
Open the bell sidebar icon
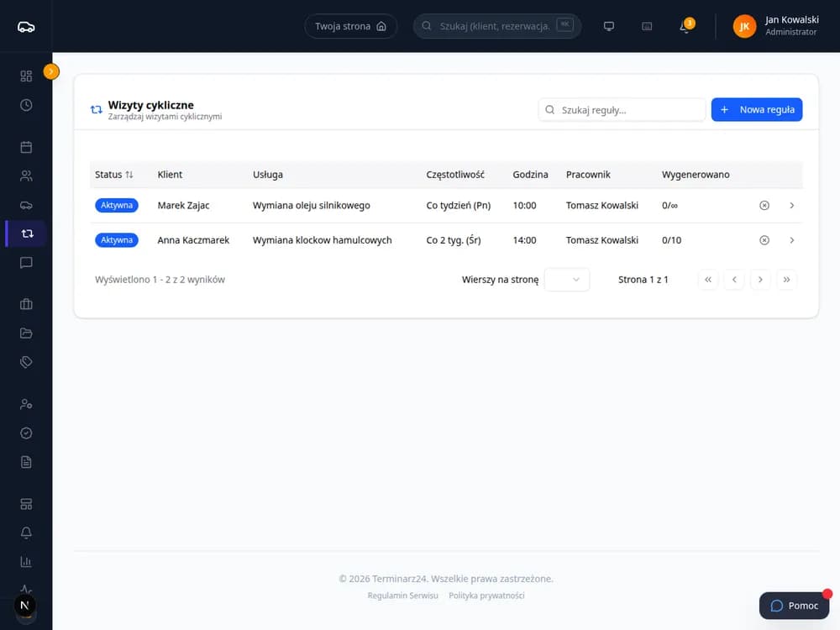(x=26, y=533)
